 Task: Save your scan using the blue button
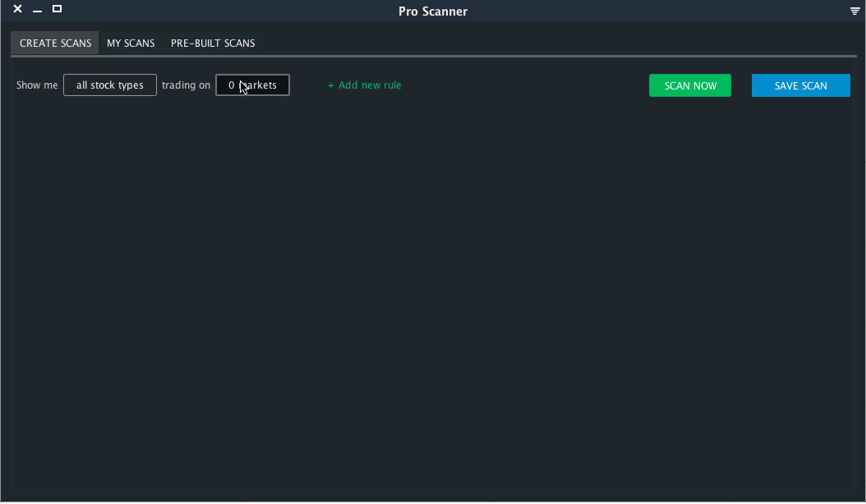800,85
